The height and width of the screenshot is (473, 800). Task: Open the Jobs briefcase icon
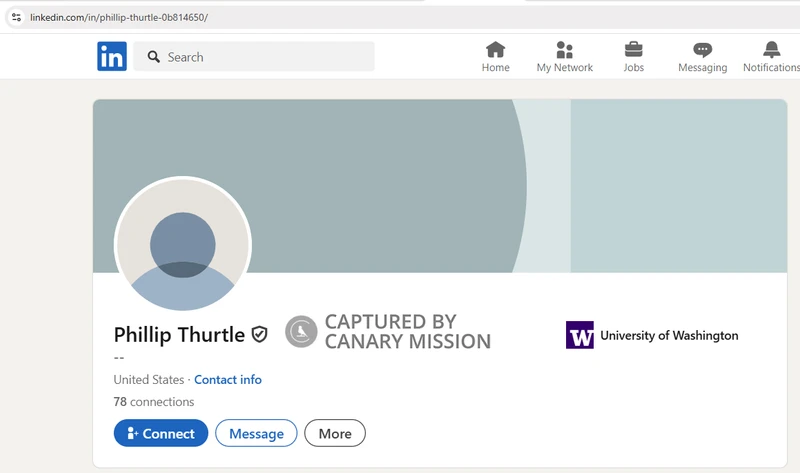tap(633, 50)
